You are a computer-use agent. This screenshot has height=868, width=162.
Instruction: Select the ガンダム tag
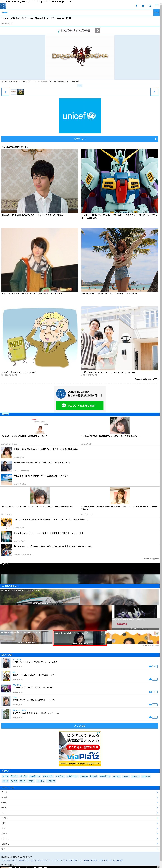(x=24, y=776)
